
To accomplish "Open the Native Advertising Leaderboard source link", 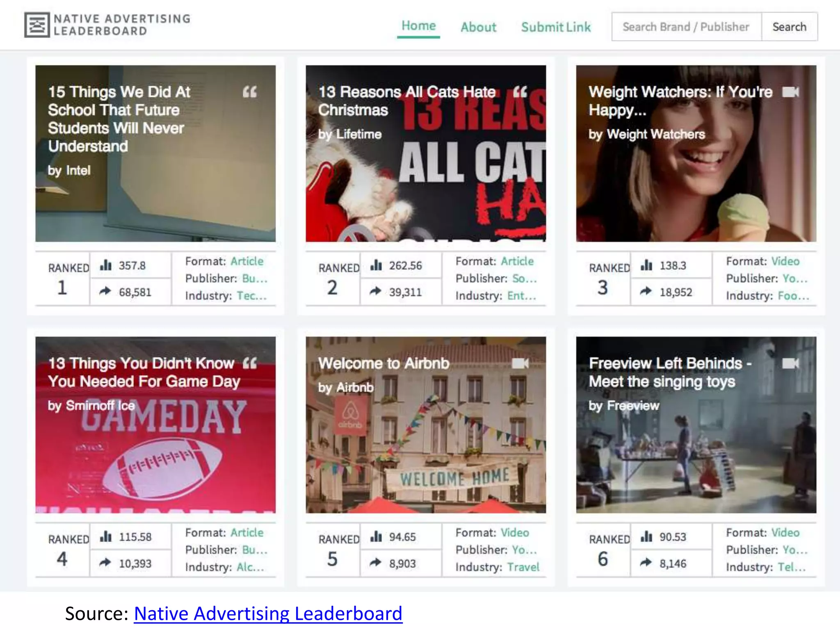I will click(x=268, y=614).
